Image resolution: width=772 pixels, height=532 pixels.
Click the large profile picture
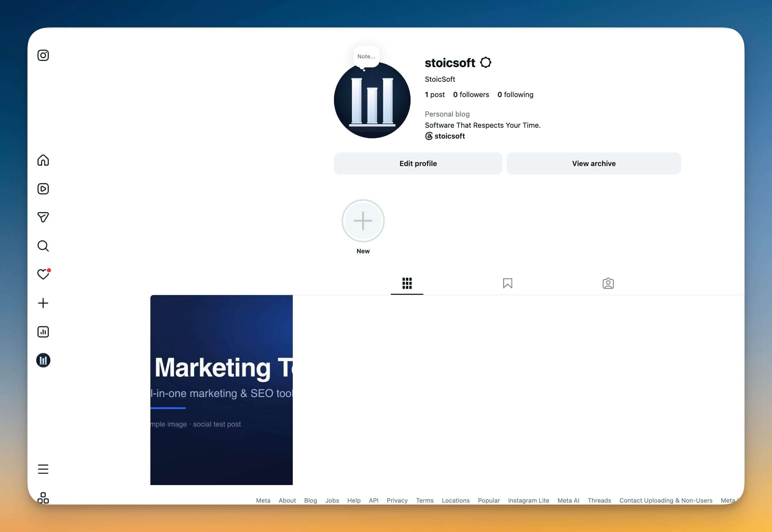tap(372, 100)
